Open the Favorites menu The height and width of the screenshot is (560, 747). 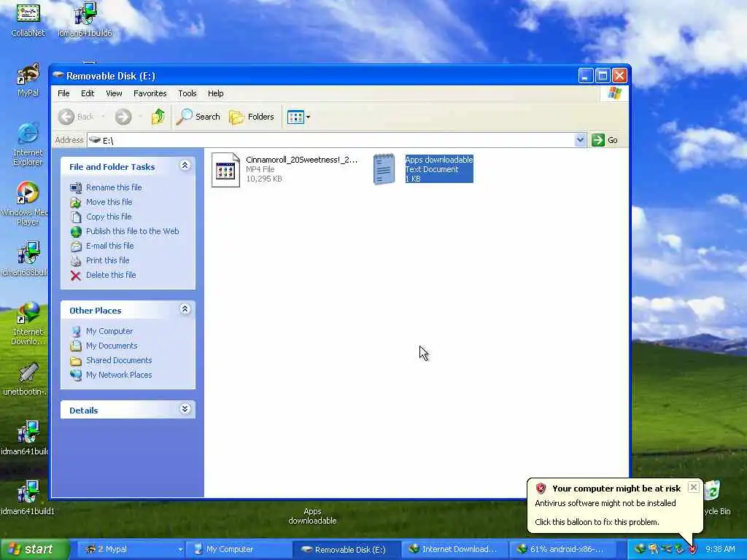click(150, 93)
